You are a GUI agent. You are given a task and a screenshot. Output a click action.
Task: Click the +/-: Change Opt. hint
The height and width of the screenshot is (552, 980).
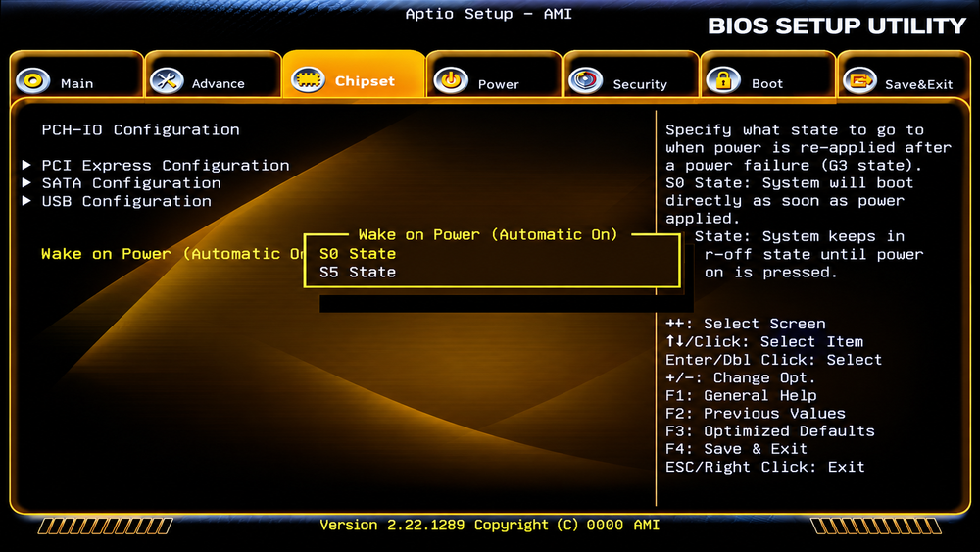click(741, 377)
